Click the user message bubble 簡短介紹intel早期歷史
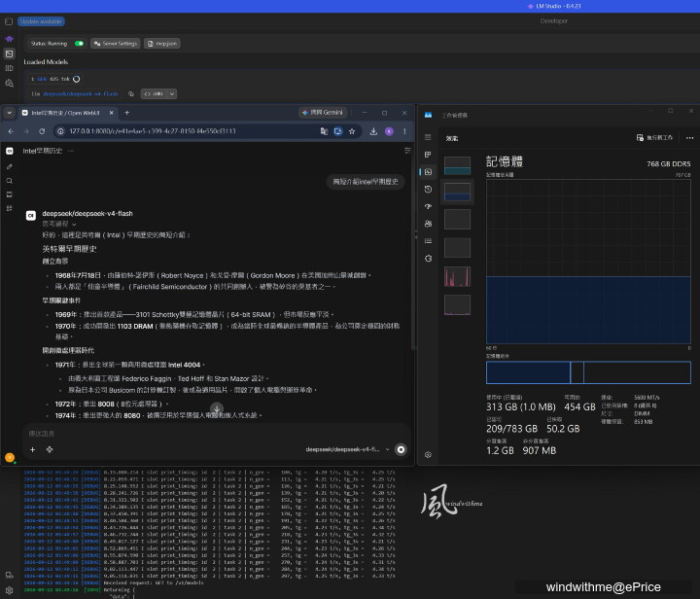This screenshot has height=599, width=700. (x=366, y=181)
